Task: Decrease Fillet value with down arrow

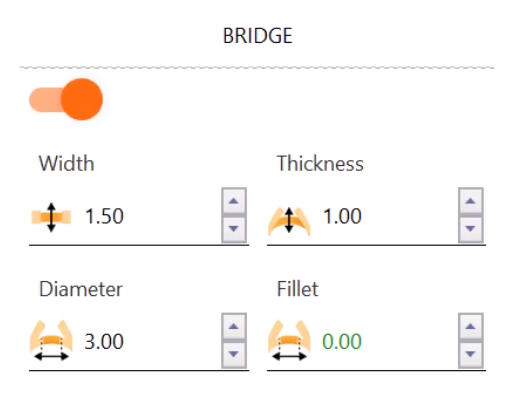Action: point(471,354)
